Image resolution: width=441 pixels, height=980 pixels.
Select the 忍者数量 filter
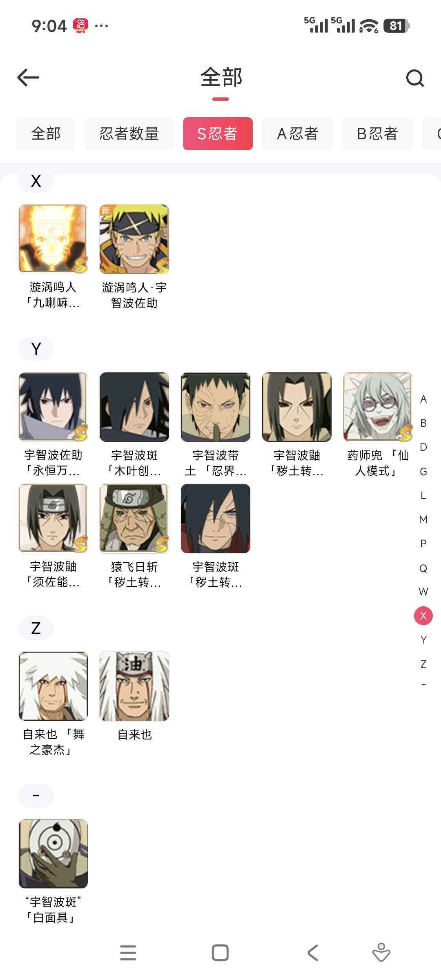coord(129,134)
